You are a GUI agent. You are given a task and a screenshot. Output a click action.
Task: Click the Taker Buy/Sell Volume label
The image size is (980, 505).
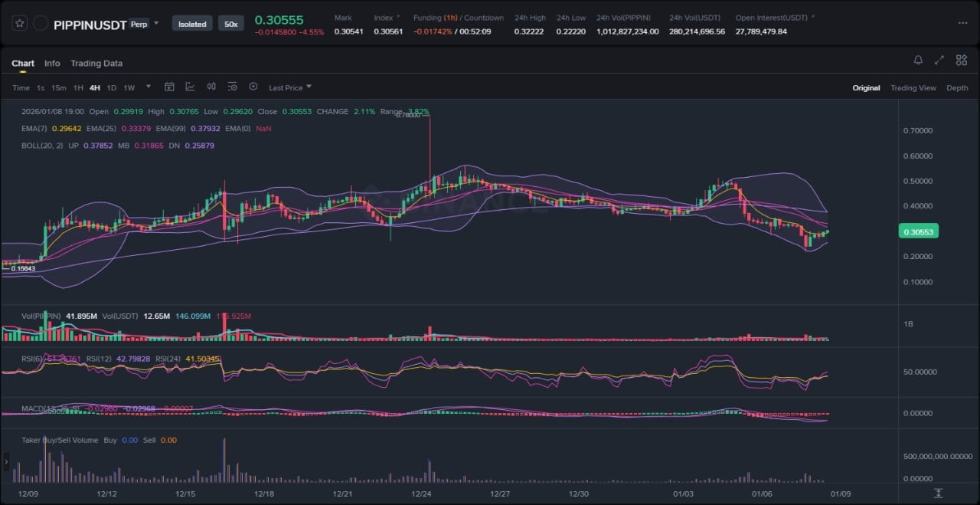point(59,440)
